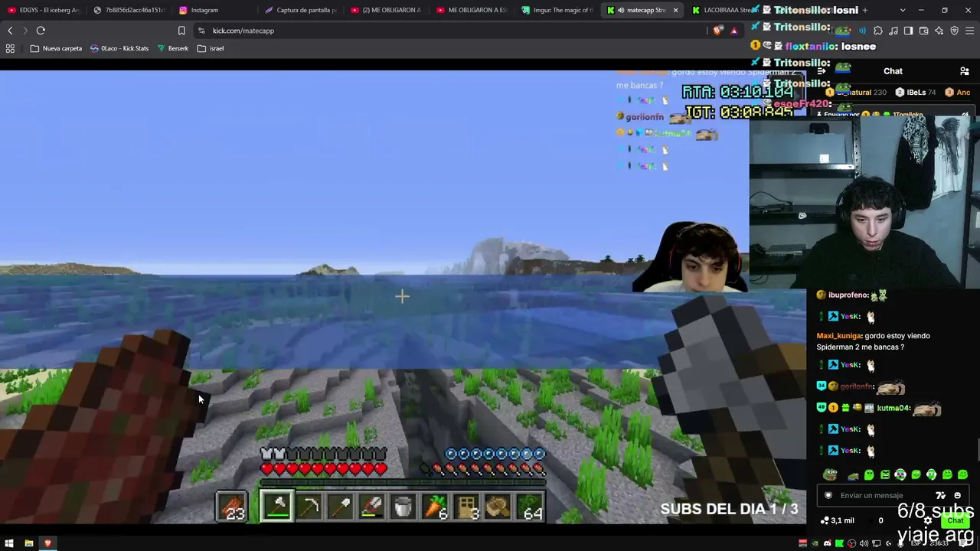Open the Discord tray icon
The height and width of the screenshot is (551, 980).
[x=827, y=543]
